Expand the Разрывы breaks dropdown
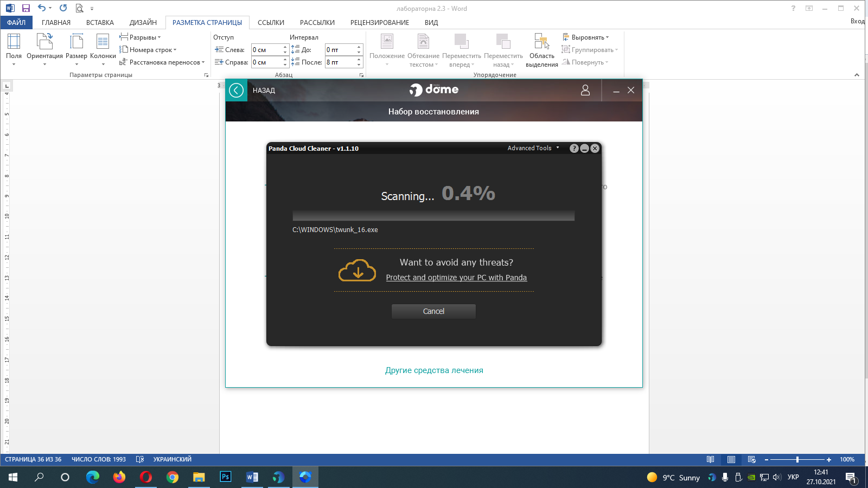Viewport: 868px width, 488px height. click(140, 37)
